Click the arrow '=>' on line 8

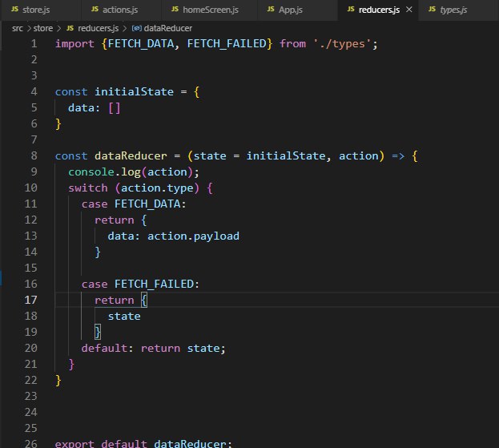(398, 155)
